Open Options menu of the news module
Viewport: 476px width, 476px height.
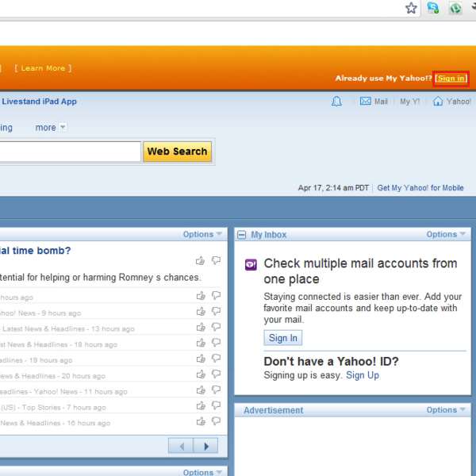(202, 234)
